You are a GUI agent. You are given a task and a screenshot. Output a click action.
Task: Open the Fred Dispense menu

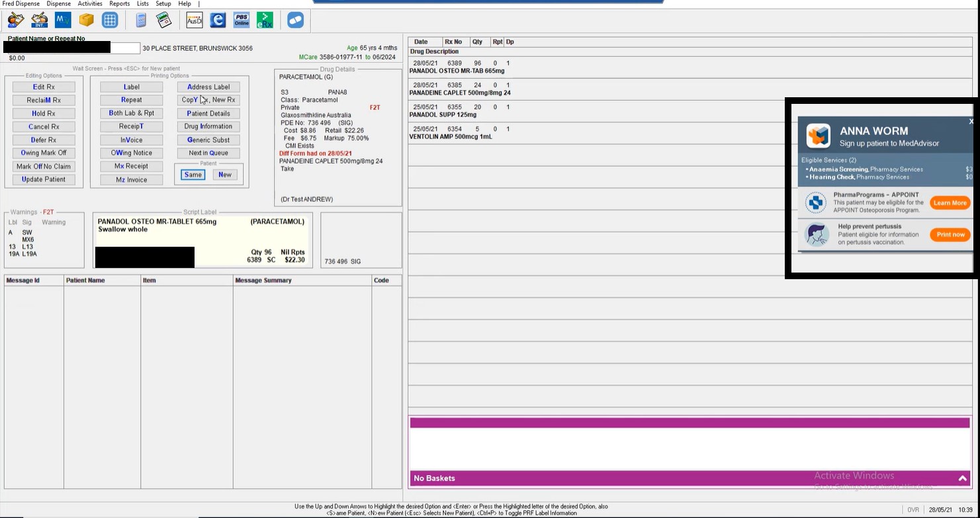click(21, 4)
